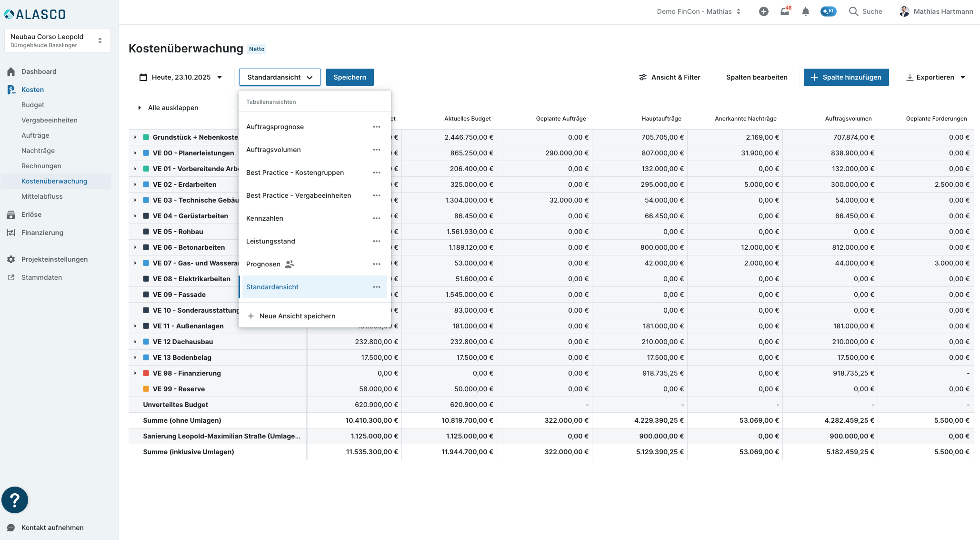
Task: Click Spalte hinzufügen button
Action: (x=846, y=77)
